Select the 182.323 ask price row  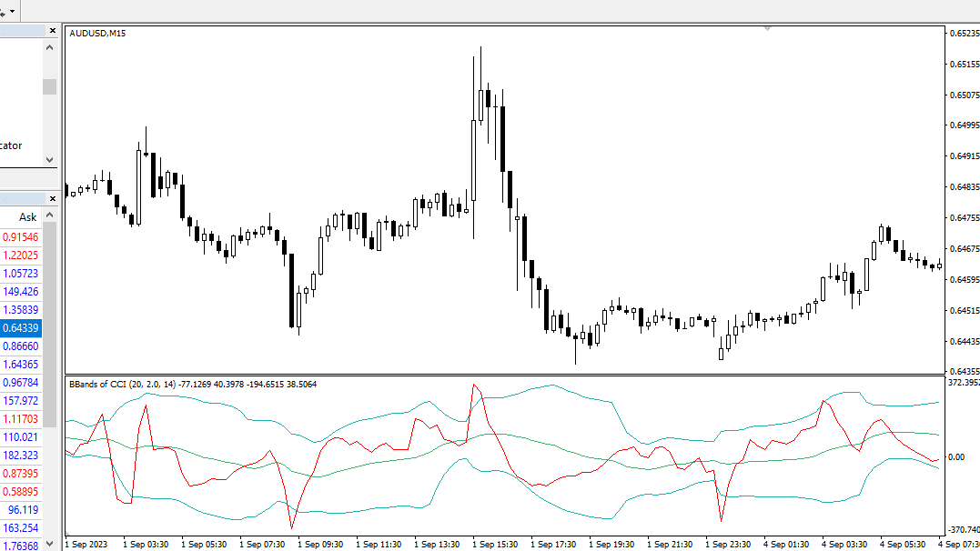[21, 456]
